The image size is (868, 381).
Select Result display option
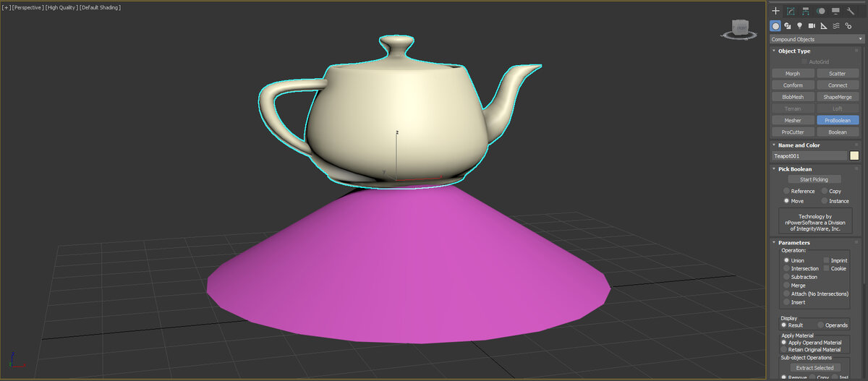coord(792,325)
